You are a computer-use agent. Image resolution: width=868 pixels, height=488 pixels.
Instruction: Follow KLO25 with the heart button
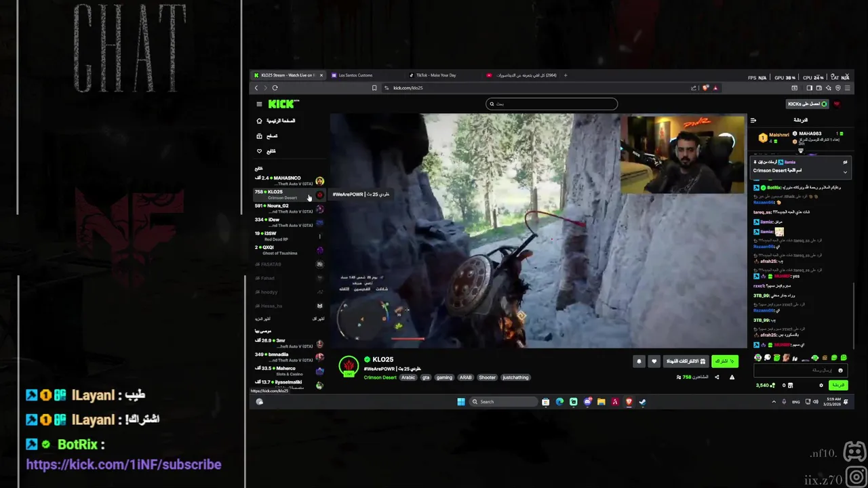pyautogui.click(x=654, y=361)
